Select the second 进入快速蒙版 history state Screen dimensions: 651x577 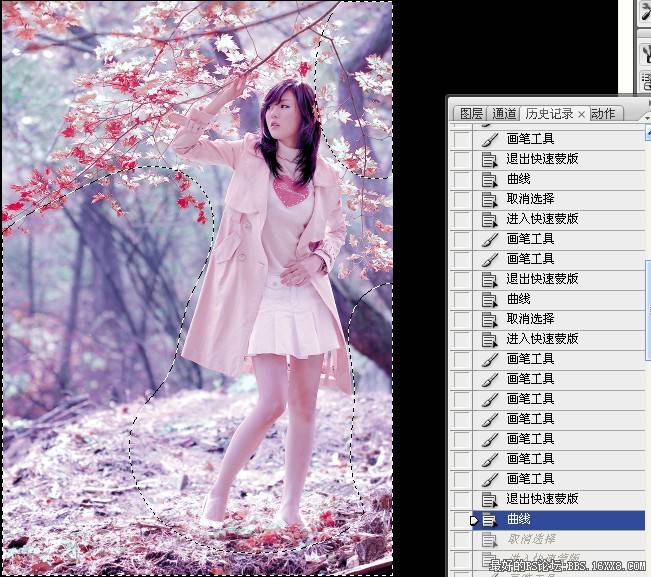(558, 339)
